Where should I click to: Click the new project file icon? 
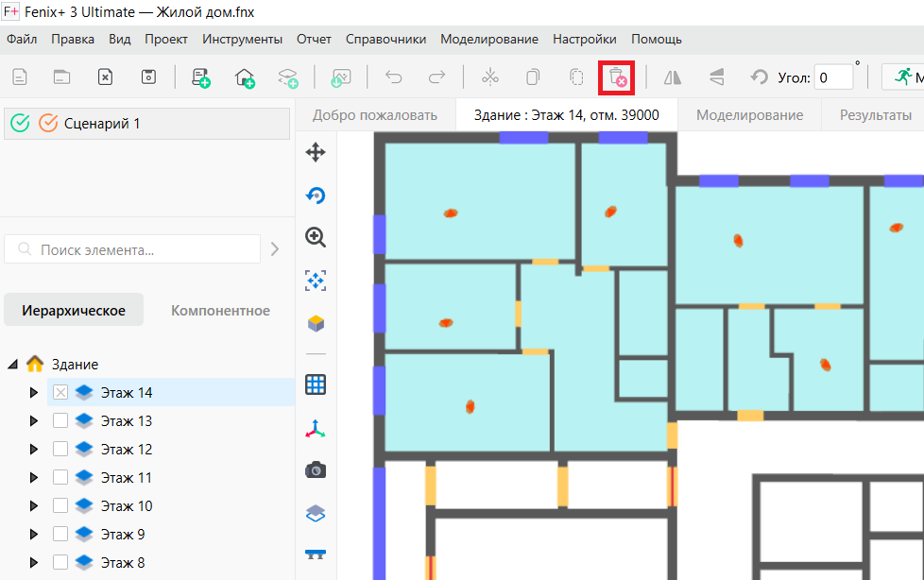(20, 77)
